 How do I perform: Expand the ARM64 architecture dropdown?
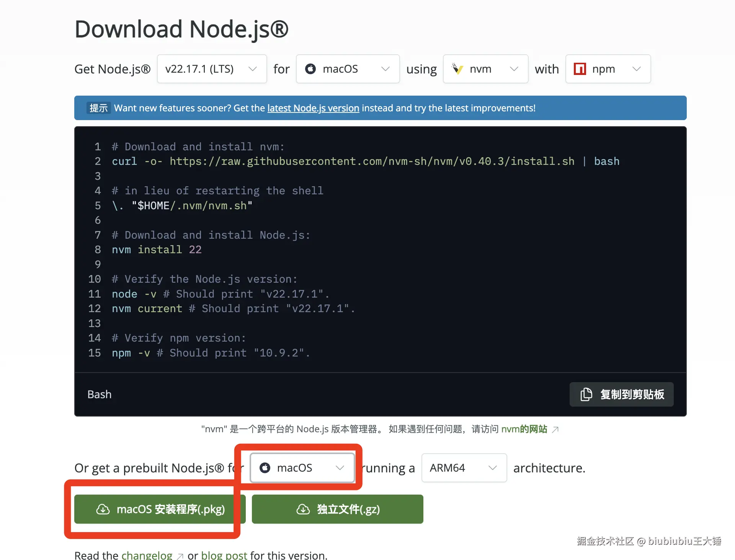coord(464,468)
